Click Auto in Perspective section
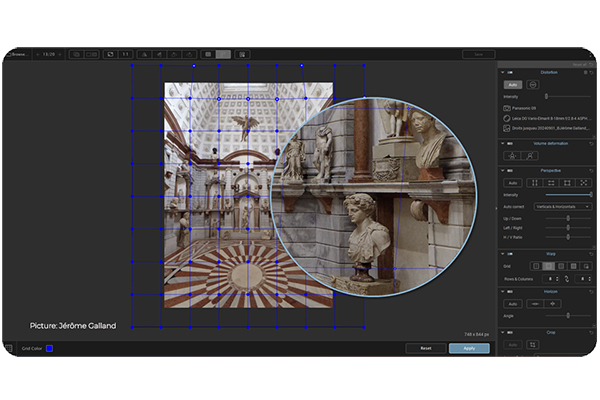This screenshot has width=600, height=400. (x=513, y=183)
